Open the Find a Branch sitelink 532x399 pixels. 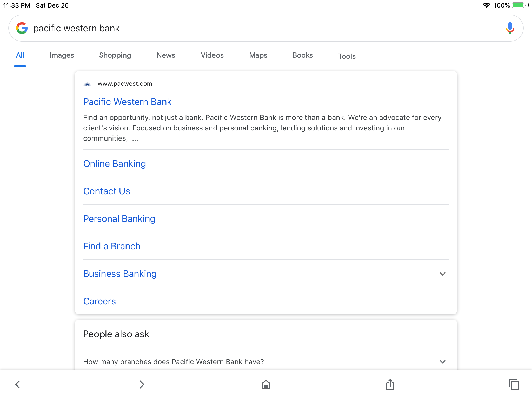tap(112, 246)
